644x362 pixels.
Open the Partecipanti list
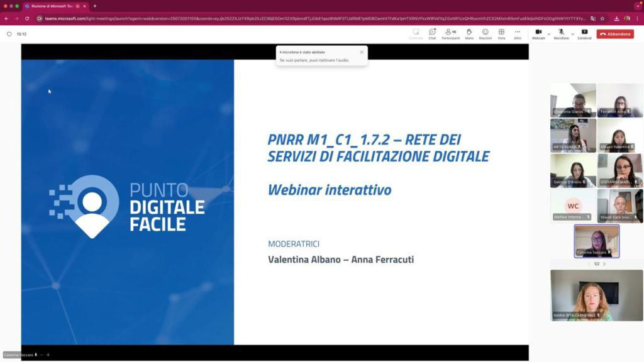(448, 33)
